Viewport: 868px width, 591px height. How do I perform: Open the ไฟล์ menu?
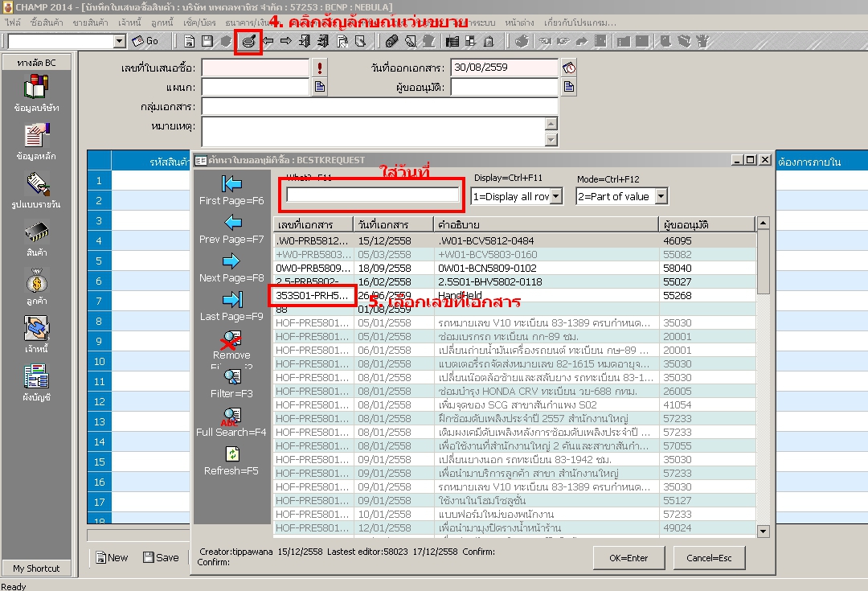coord(13,23)
